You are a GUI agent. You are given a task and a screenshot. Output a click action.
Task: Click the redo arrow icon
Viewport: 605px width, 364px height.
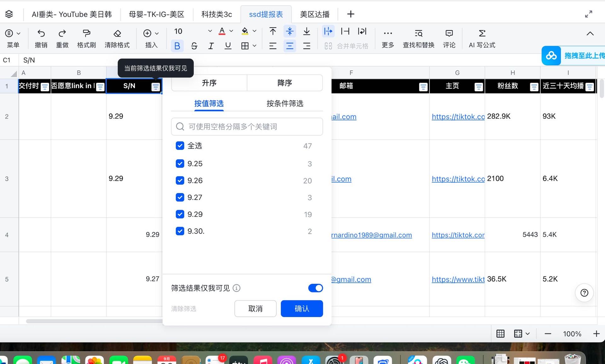pyautogui.click(x=62, y=33)
